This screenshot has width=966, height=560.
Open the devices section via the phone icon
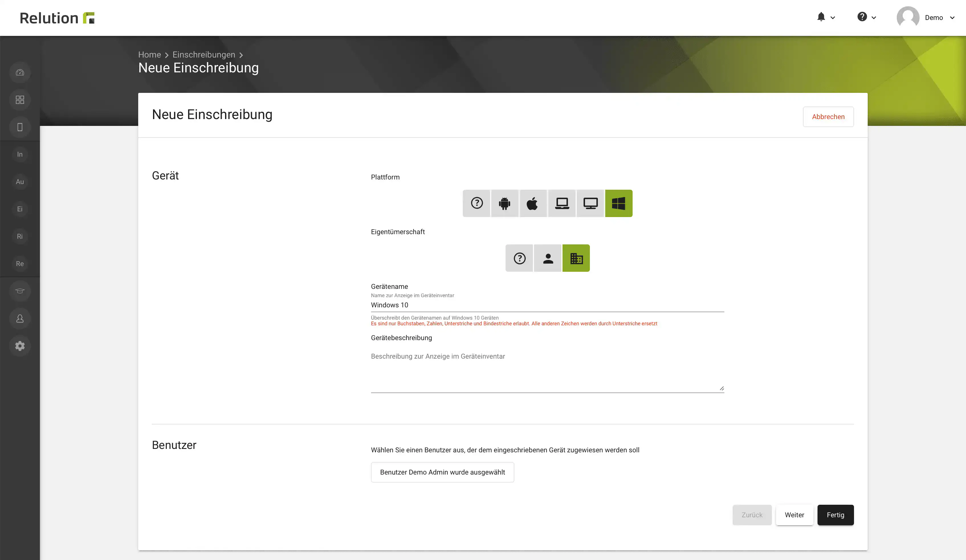pos(20,127)
